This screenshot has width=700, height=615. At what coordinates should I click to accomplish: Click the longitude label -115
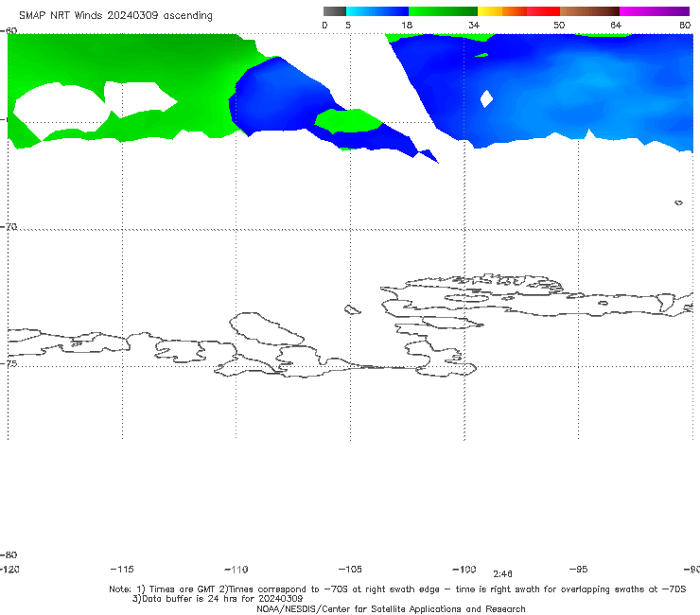(122, 569)
